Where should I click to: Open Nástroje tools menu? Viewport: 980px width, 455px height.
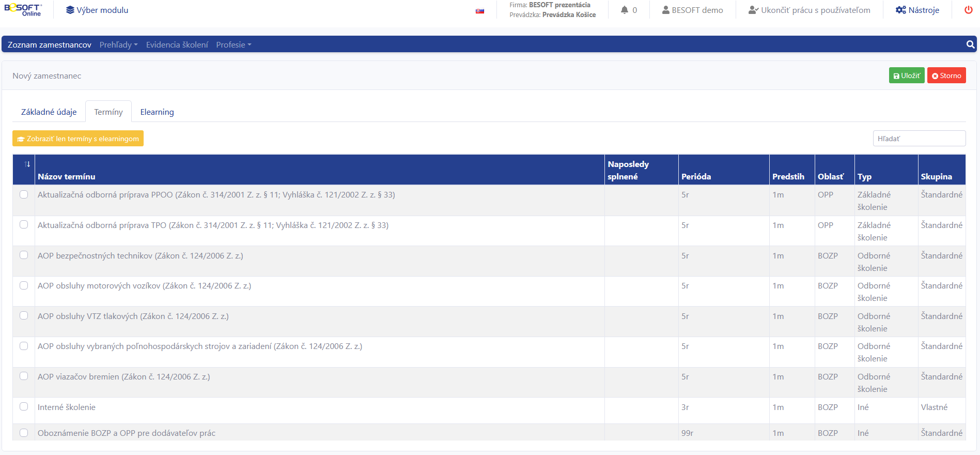point(917,10)
